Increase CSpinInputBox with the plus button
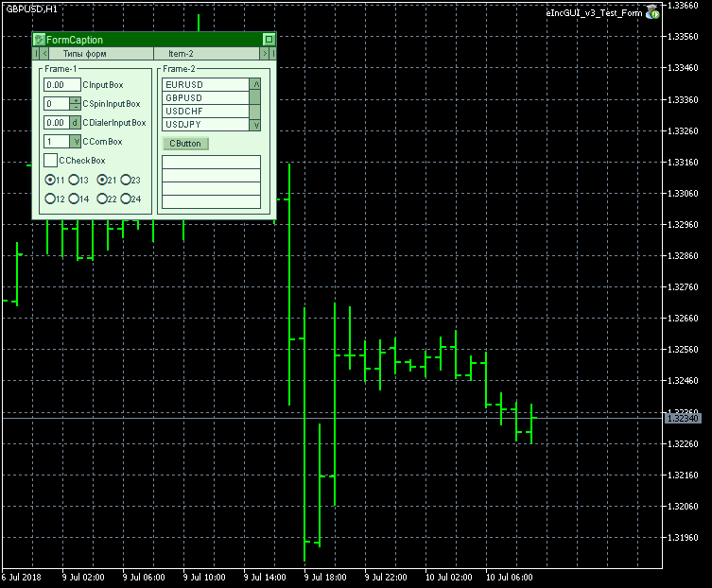The width and height of the screenshot is (712, 588). click(76, 100)
